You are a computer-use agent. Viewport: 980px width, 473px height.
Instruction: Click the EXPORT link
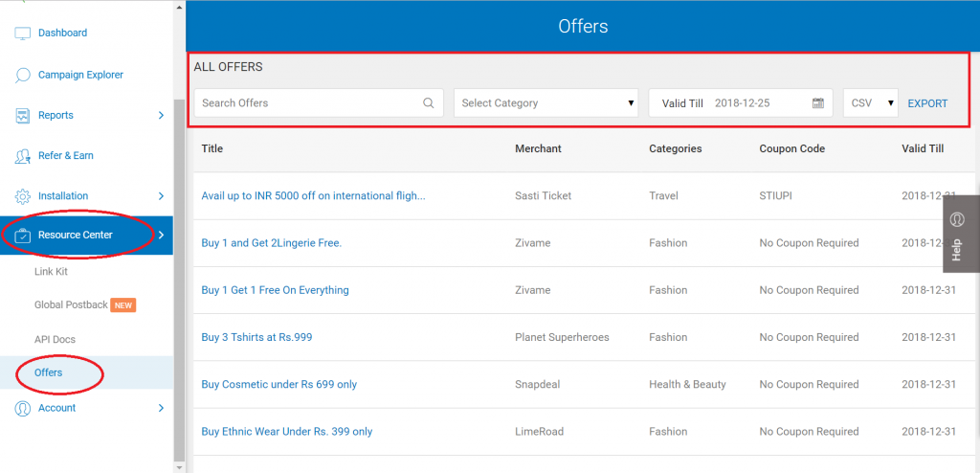(x=927, y=103)
